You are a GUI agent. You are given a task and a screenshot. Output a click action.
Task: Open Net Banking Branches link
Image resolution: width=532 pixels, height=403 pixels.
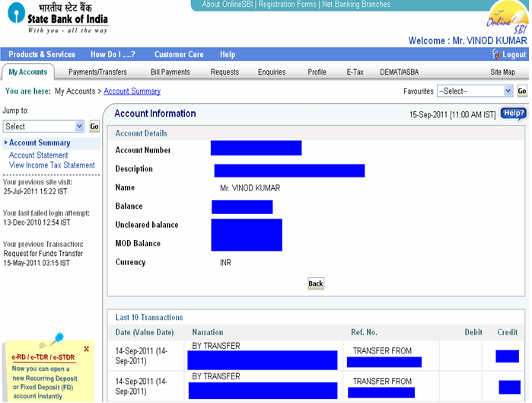click(x=356, y=5)
